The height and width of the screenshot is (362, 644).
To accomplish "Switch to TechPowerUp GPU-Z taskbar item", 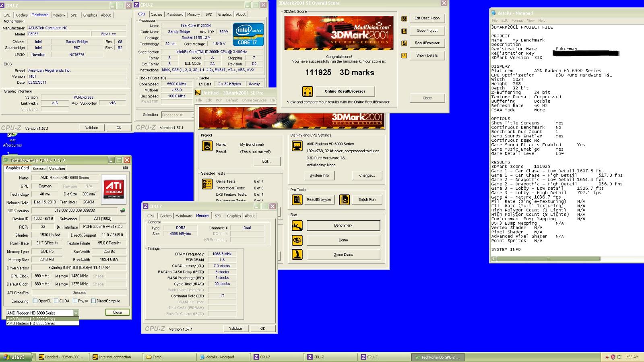I will (438, 357).
